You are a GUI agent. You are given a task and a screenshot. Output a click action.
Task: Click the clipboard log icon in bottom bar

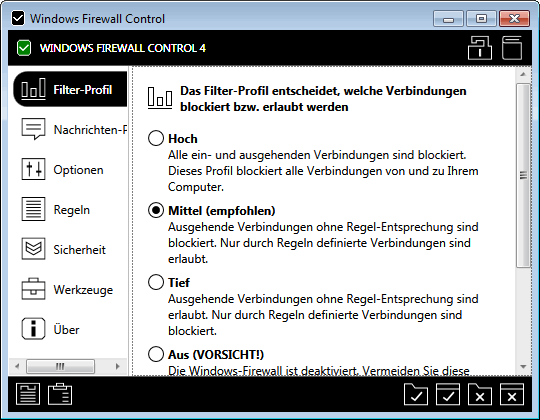pyautogui.click(x=60, y=394)
